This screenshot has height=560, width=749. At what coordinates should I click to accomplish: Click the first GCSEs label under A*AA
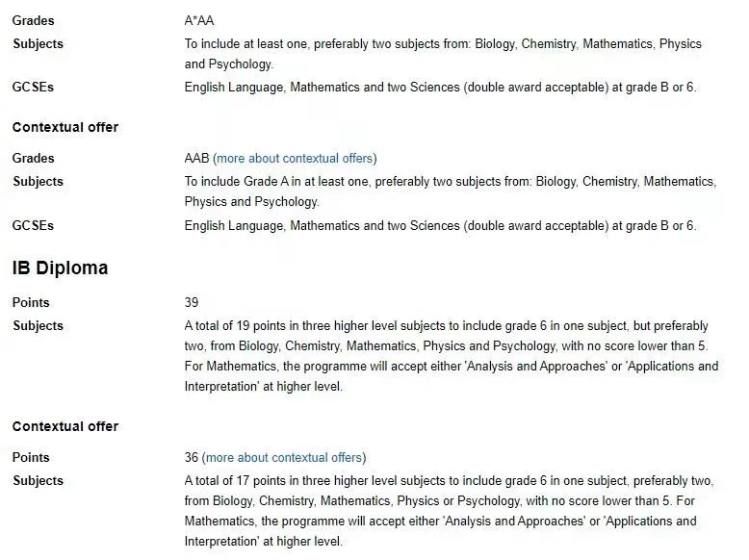33,88
